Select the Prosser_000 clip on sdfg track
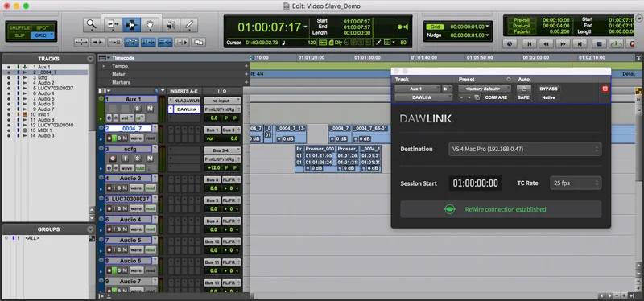This screenshot has height=301, width=644. click(x=320, y=159)
